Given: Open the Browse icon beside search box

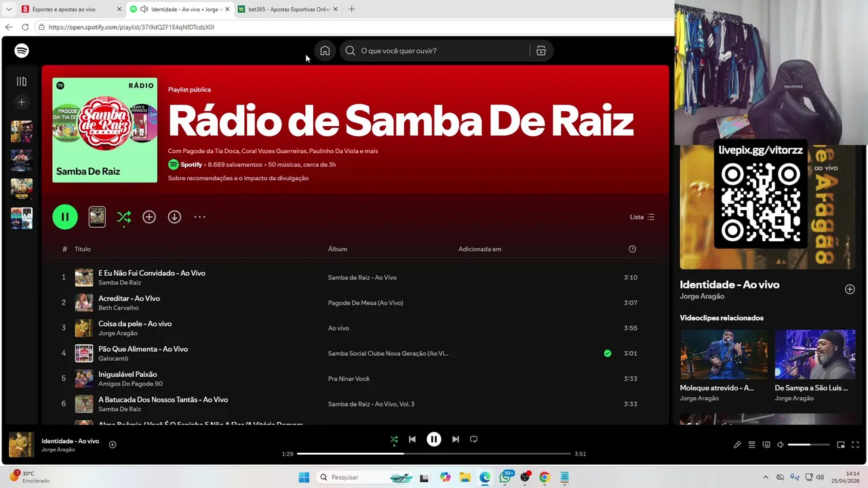Looking at the screenshot, I should [541, 51].
